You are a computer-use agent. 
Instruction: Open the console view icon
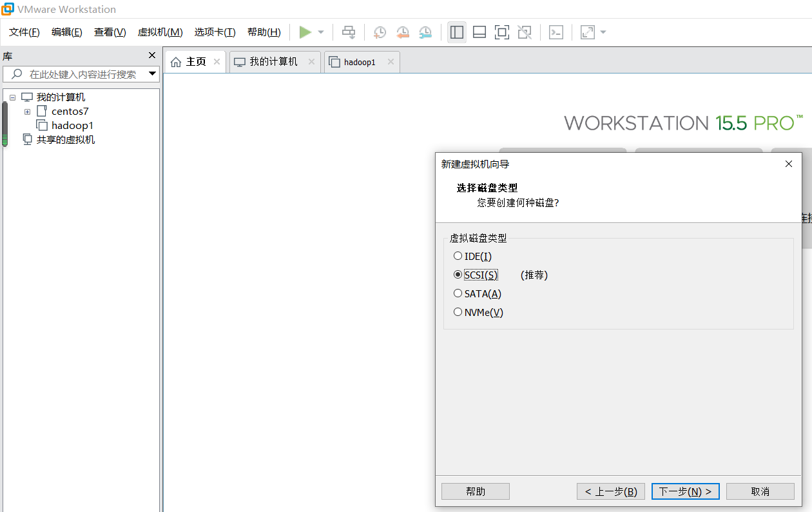pos(556,32)
